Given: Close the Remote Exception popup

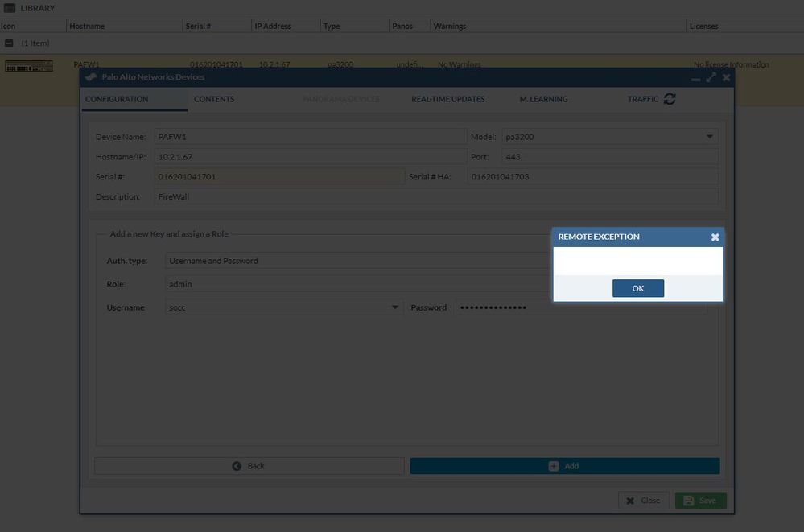Looking at the screenshot, I should click(715, 237).
